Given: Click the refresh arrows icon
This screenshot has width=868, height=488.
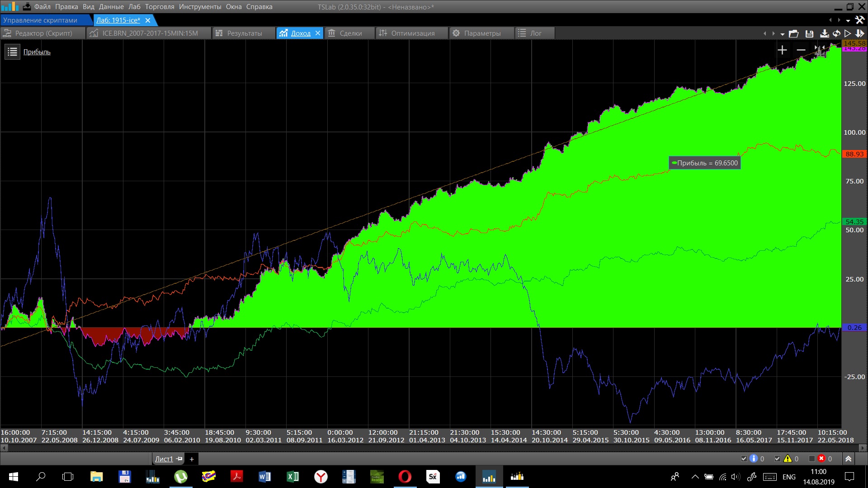Looking at the screenshot, I should point(836,33).
